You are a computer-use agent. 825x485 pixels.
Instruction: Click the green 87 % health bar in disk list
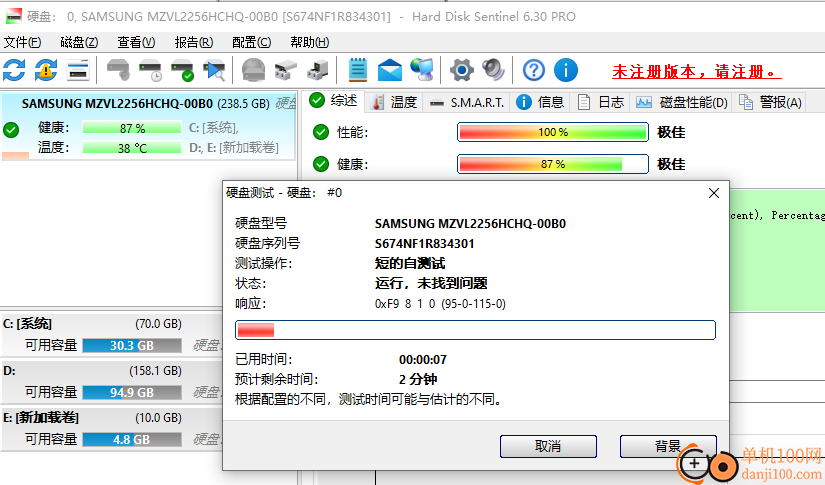[132, 128]
